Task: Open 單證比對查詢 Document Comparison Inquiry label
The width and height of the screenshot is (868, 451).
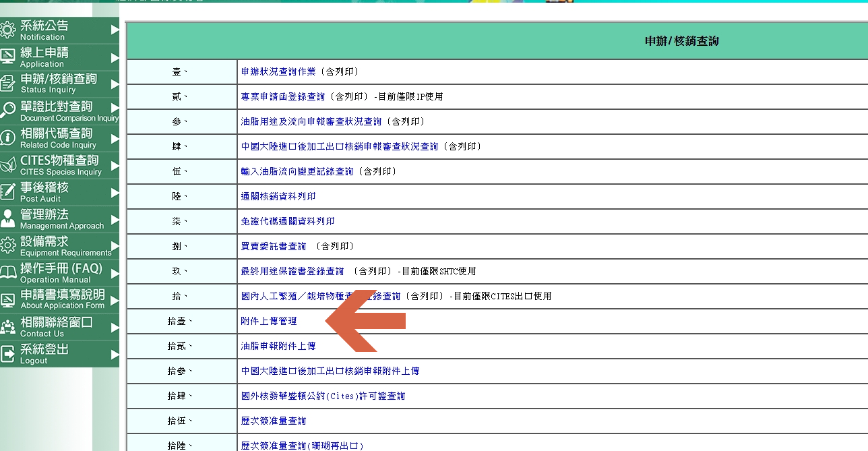Action: click(x=69, y=111)
